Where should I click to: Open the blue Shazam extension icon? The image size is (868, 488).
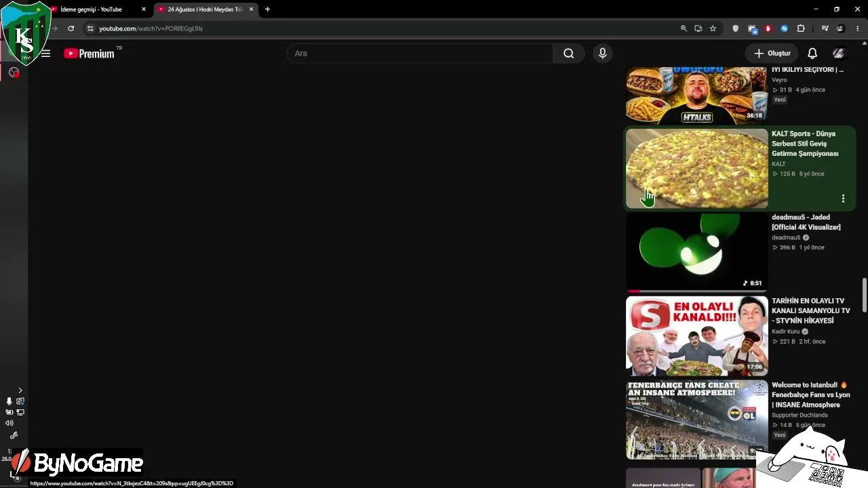(x=785, y=28)
